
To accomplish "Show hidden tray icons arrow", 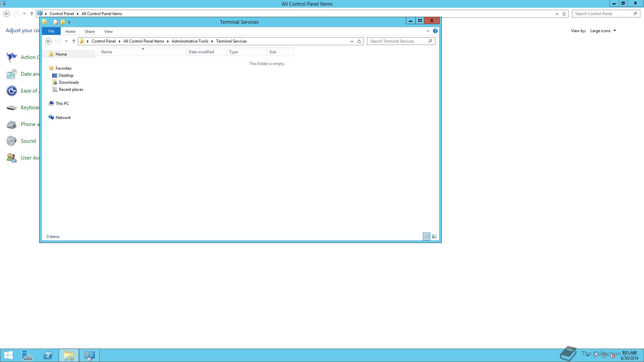I will (x=587, y=355).
